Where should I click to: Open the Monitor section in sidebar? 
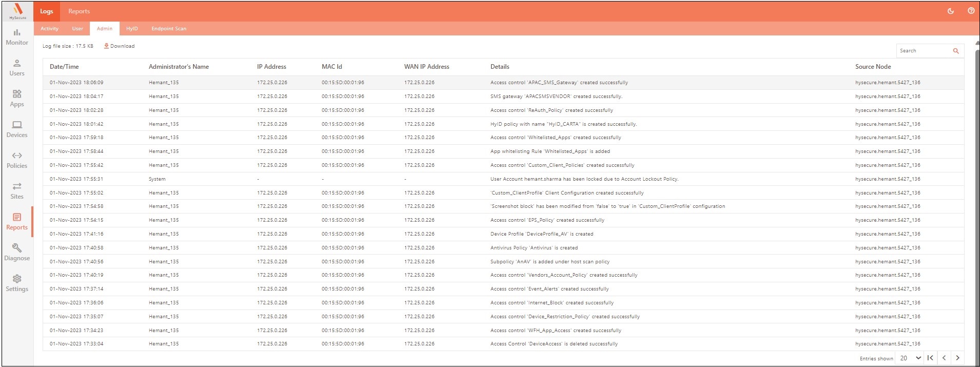point(17,37)
